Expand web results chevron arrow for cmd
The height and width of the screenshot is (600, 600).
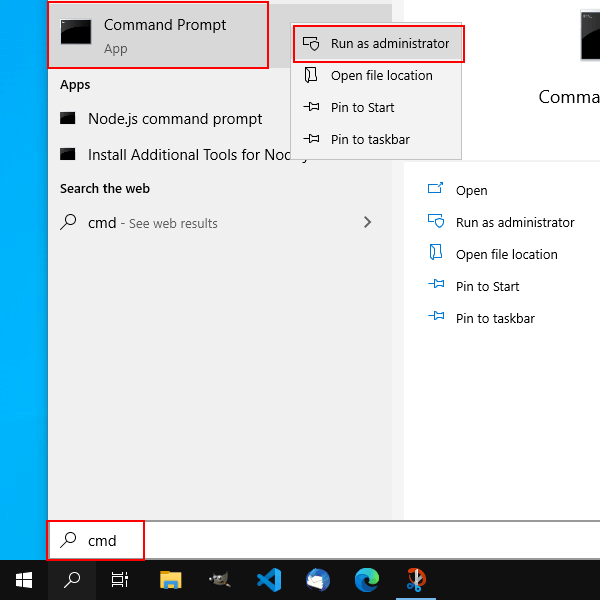click(367, 222)
